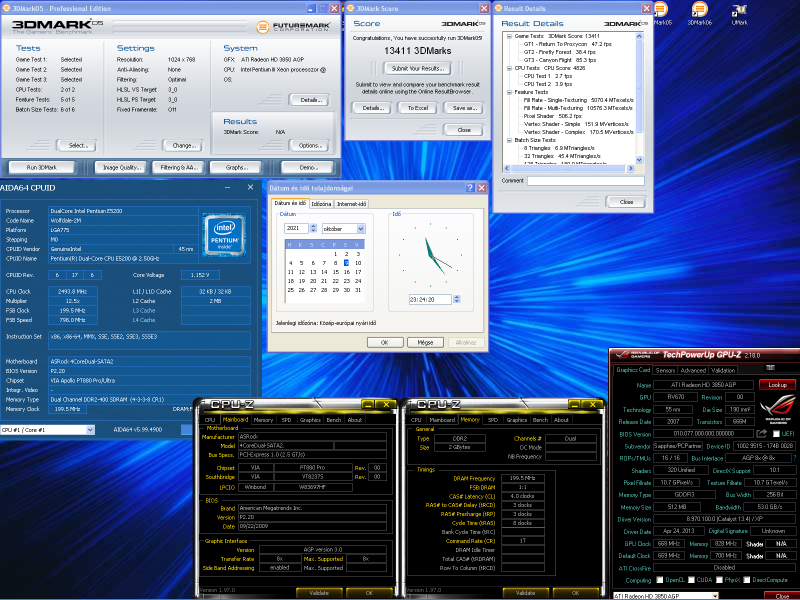Click the Bus Interface question mark in GPU-Z
The width and height of the screenshot is (800, 600).
(x=793, y=458)
